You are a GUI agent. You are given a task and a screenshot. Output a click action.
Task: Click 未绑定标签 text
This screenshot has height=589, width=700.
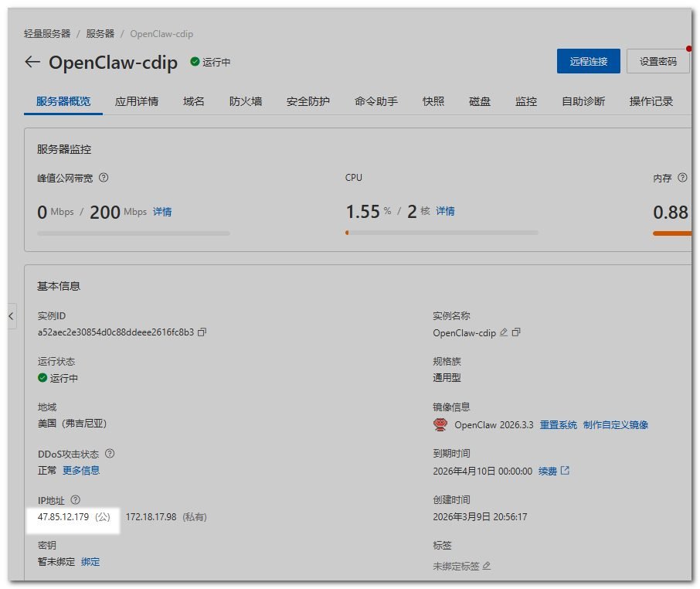(456, 567)
